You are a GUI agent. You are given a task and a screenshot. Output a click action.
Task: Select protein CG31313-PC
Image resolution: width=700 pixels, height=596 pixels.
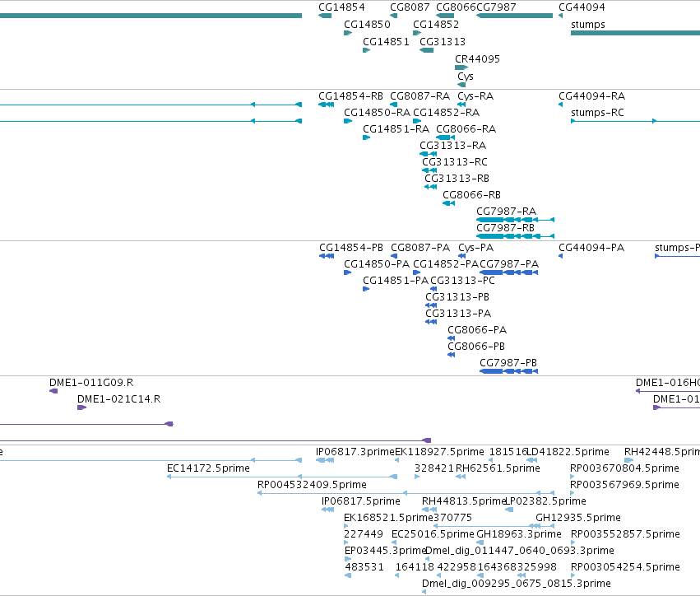click(462, 281)
